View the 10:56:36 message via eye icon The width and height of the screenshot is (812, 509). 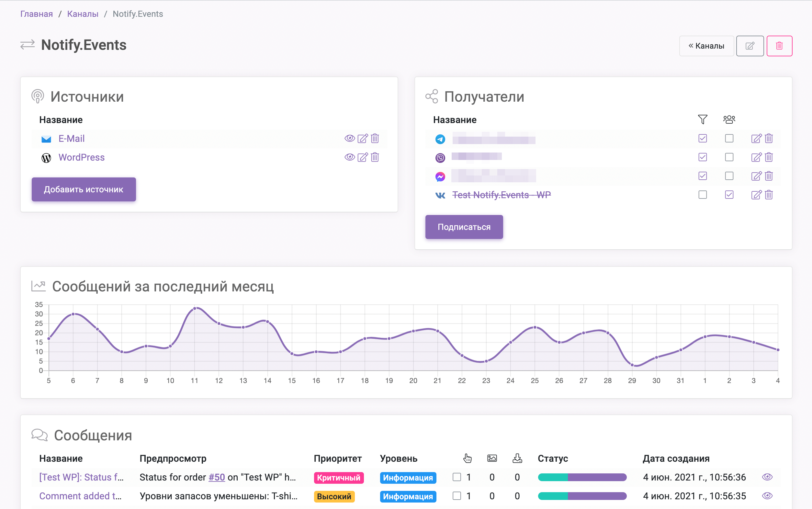(767, 477)
